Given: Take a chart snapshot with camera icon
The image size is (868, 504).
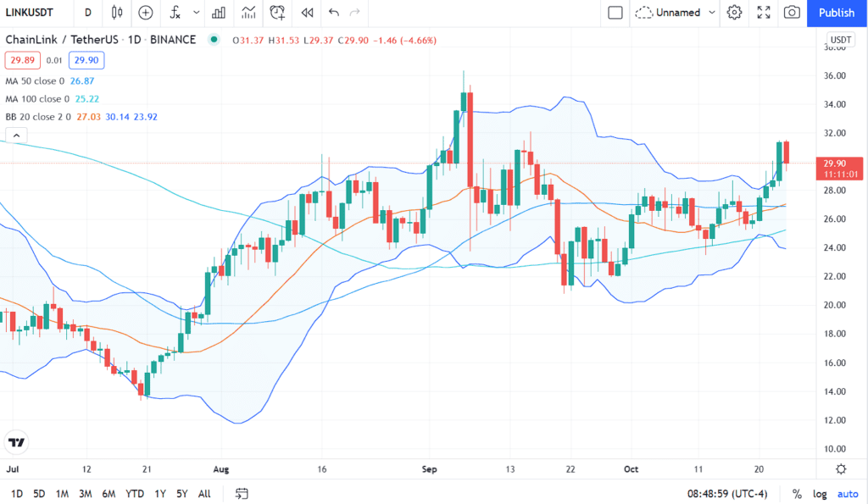Looking at the screenshot, I should click(793, 12).
